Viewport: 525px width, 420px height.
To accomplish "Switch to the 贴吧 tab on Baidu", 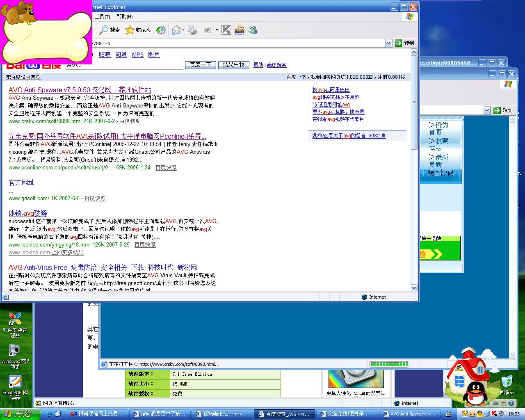I will 105,55.
